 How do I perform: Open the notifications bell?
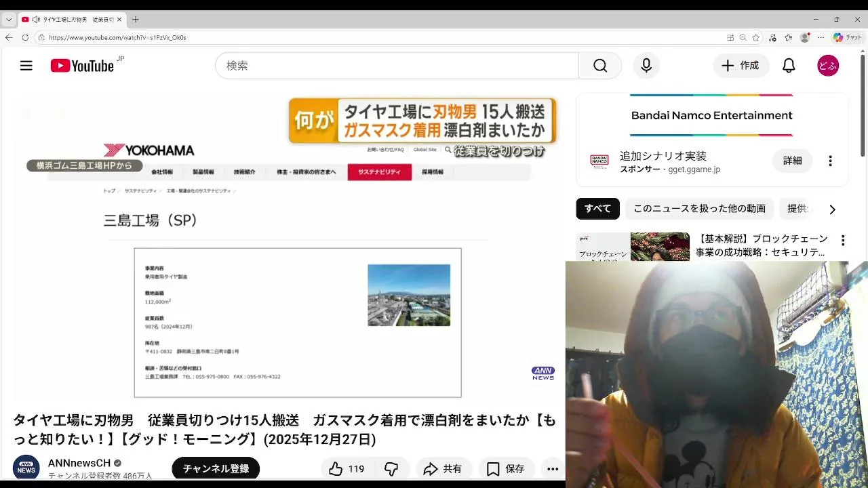pos(789,66)
